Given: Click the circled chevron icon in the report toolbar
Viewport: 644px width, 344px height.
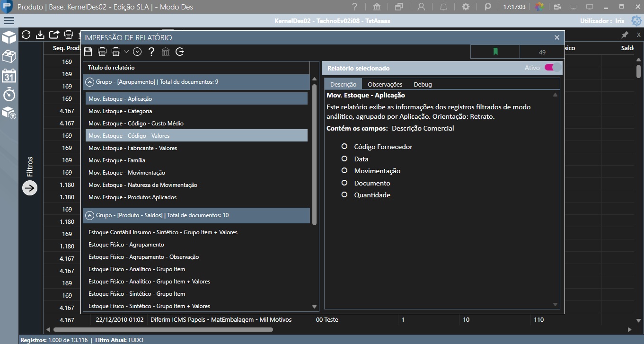Looking at the screenshot, I should pos(137,52).
